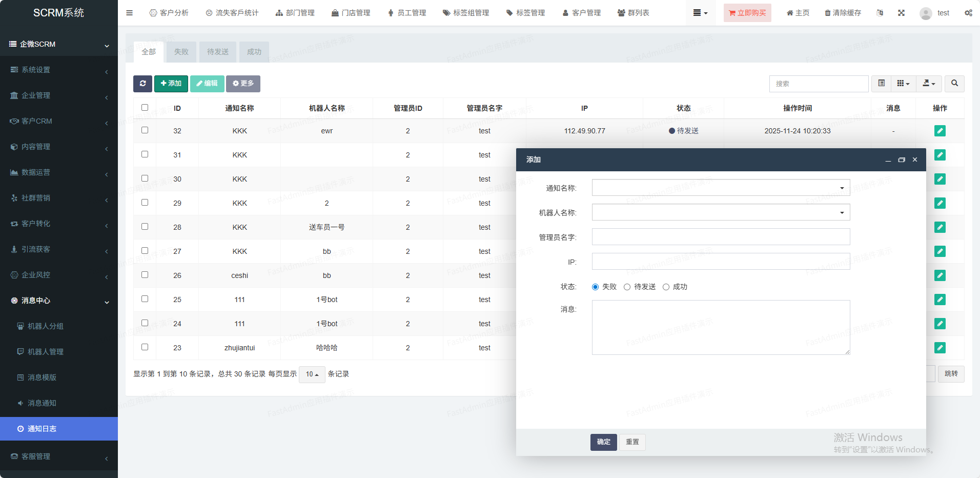This screenshot has height=478, width=980.
Task: Select the 待发送 status radio button
Action: [627, 287]
